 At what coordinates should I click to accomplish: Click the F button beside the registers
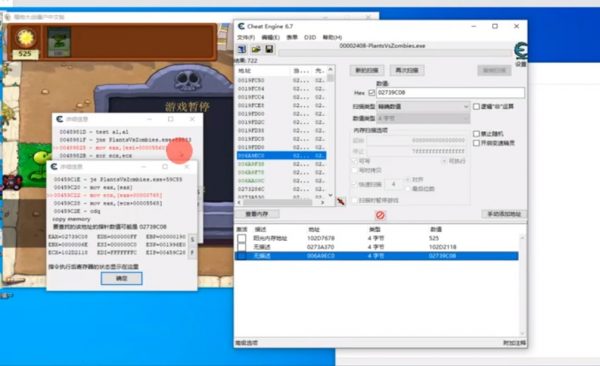192,253
